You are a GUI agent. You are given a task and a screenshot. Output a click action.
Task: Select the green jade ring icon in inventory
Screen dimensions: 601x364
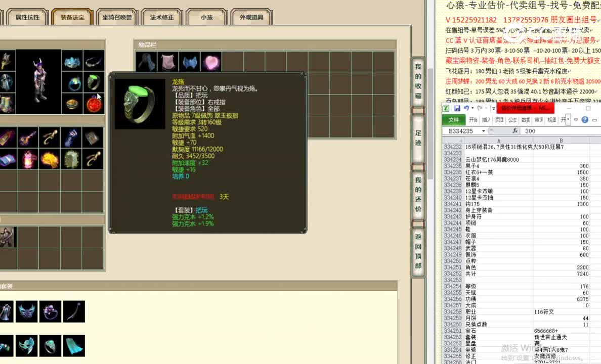pyautogui.click(x=94, y=81)
